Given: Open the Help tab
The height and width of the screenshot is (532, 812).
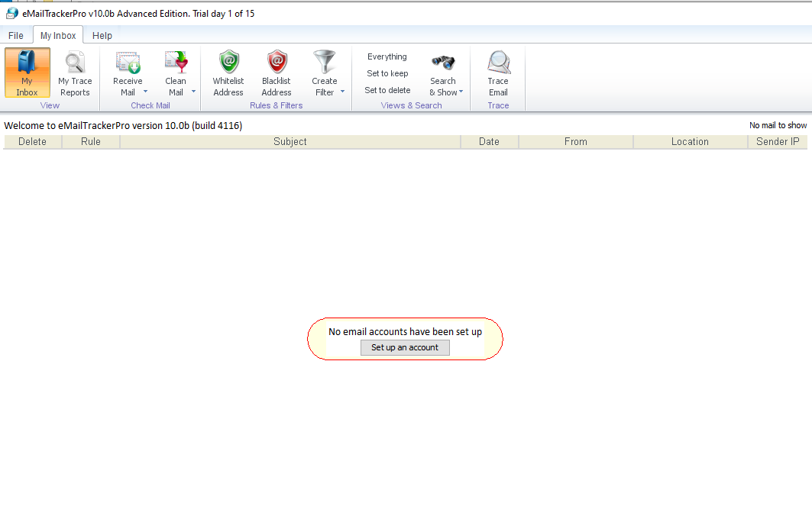Looking at the screenshot, I should pos(102,35).
